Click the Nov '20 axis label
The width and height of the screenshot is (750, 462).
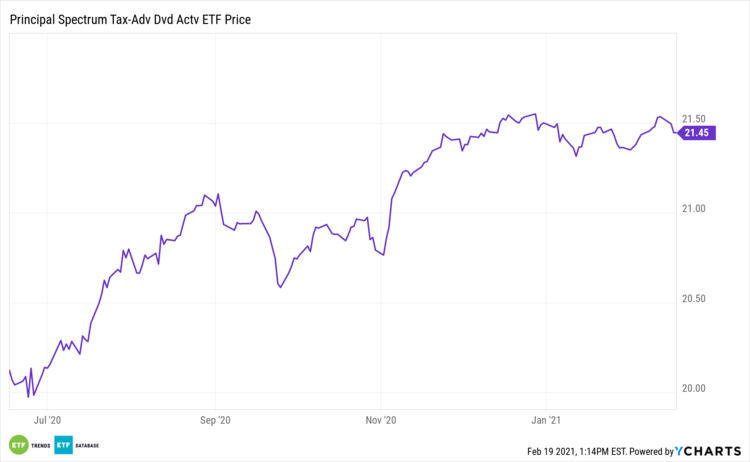click(x=383, y=421)
